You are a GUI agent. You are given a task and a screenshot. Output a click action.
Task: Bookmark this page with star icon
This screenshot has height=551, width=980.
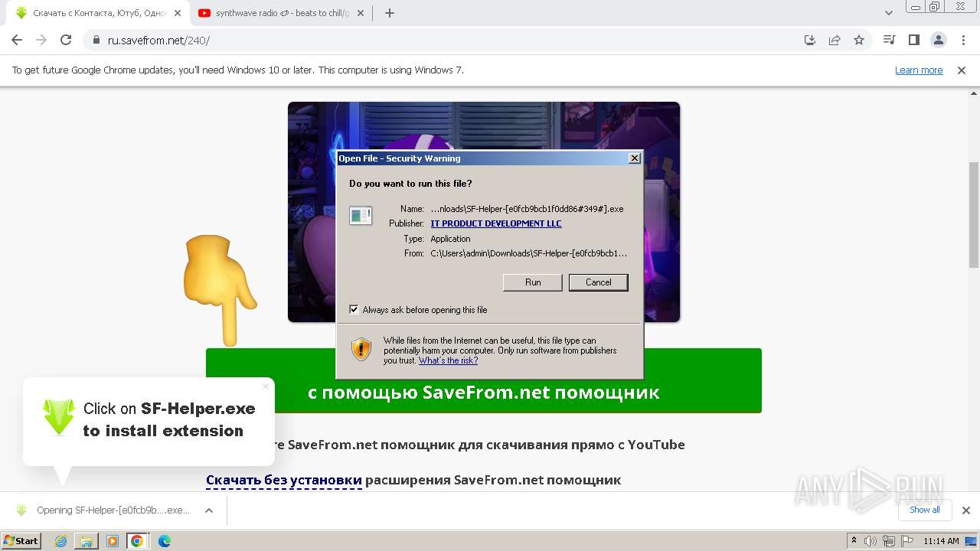(x=859, y=40)
